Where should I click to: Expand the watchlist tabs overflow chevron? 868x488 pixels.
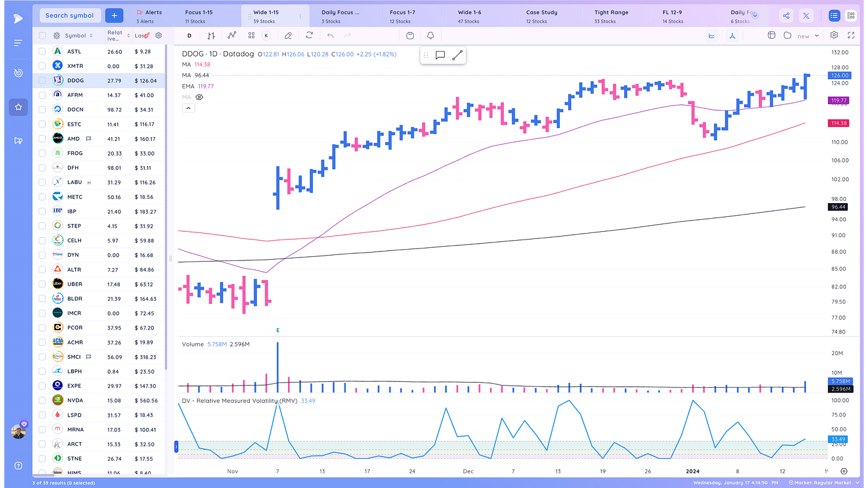(x=755, y=16)
